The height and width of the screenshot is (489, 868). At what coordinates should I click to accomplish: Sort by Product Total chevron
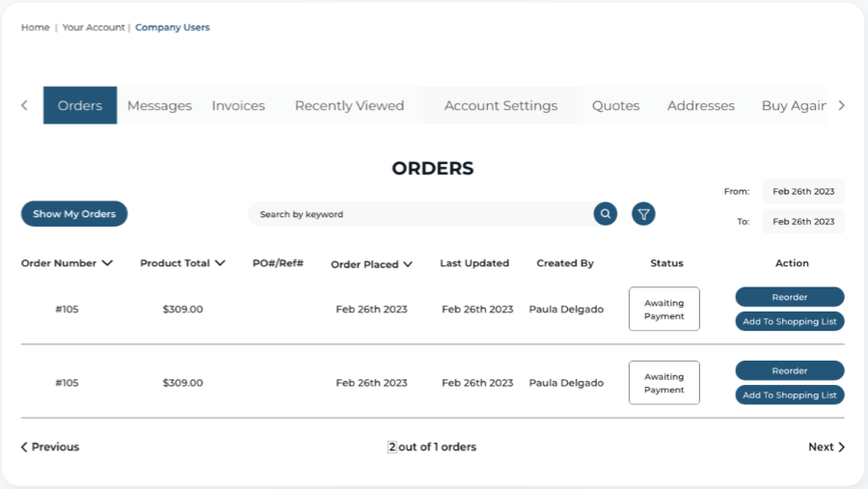[x=220, y=263]
